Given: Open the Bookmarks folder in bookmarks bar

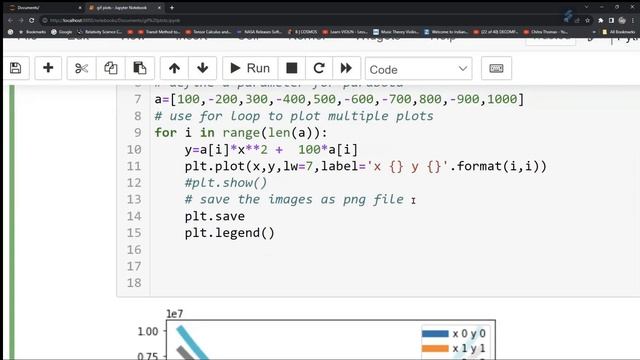Looking at the screenshot, I should [x=32, y=32].
